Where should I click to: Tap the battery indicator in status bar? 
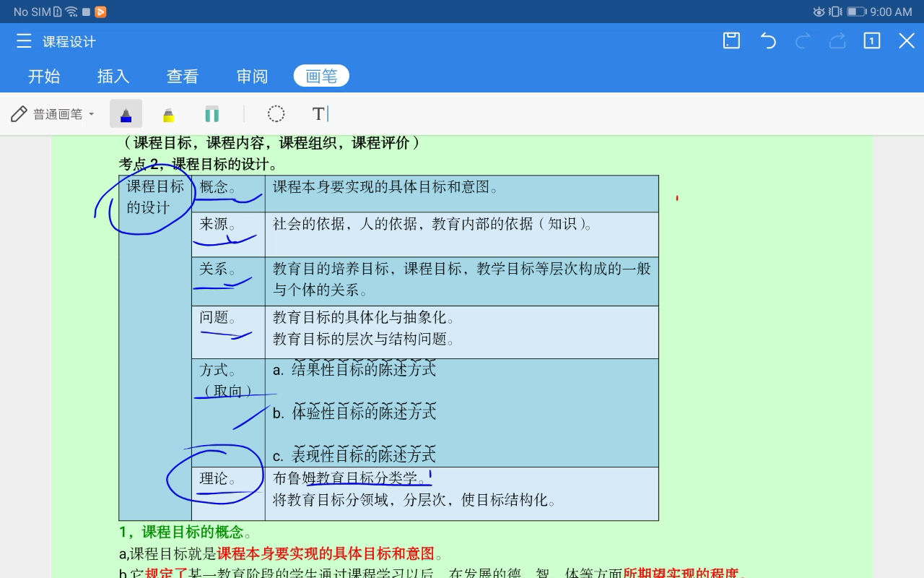point(856,12)
